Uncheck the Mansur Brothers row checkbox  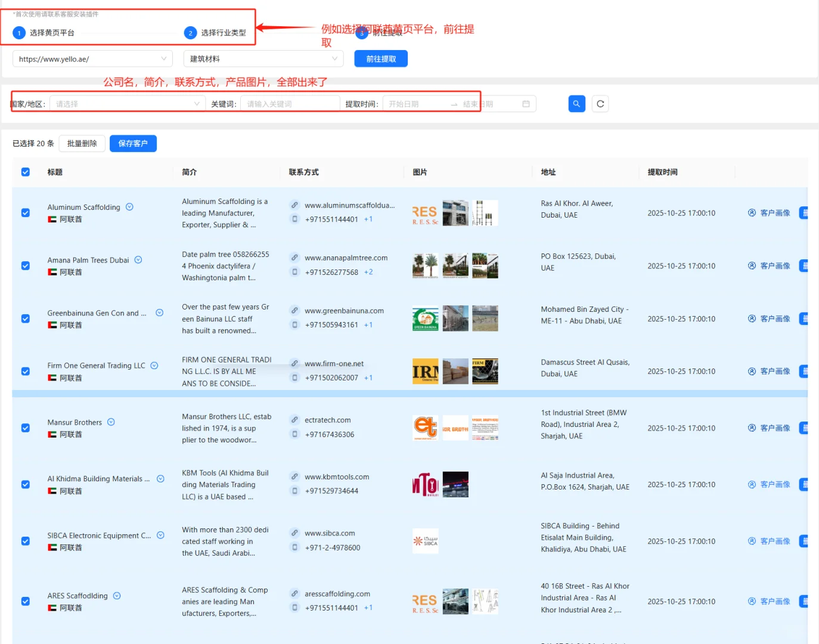click(26, 428)
